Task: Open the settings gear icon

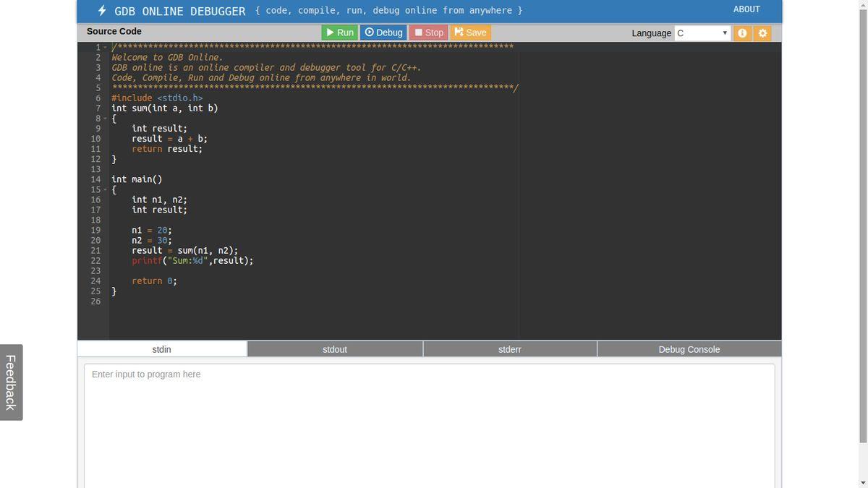Action: (x=762, y=33)
